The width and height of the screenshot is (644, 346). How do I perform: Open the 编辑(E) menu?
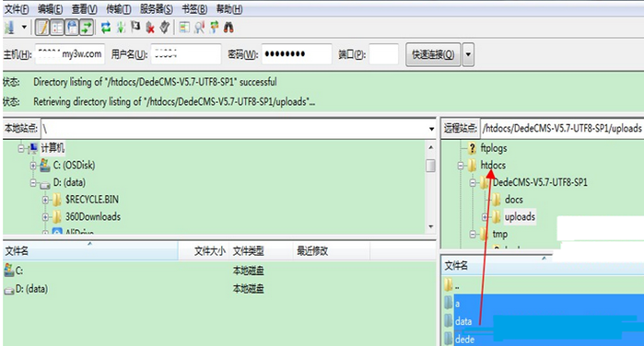pos(50,8)
